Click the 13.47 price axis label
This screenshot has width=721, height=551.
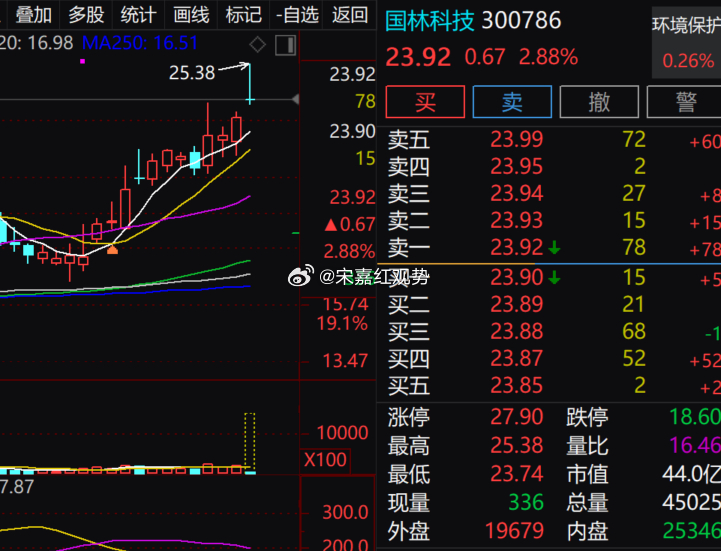pyautogui.click(x=345, y=361)
